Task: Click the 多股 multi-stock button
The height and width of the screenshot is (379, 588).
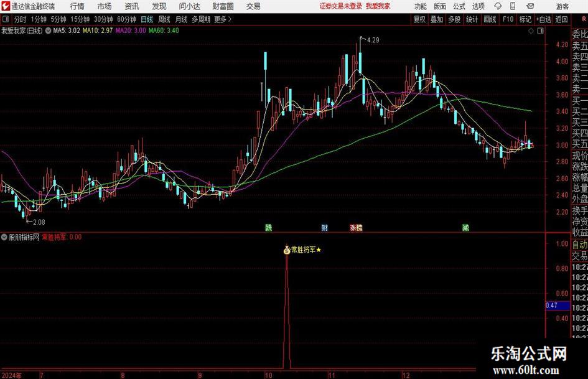Action: click(454, 19)
